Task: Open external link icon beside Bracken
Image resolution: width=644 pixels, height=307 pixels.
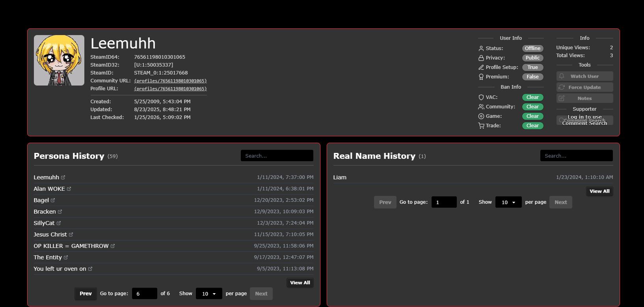Action: [x=60, y=212]
